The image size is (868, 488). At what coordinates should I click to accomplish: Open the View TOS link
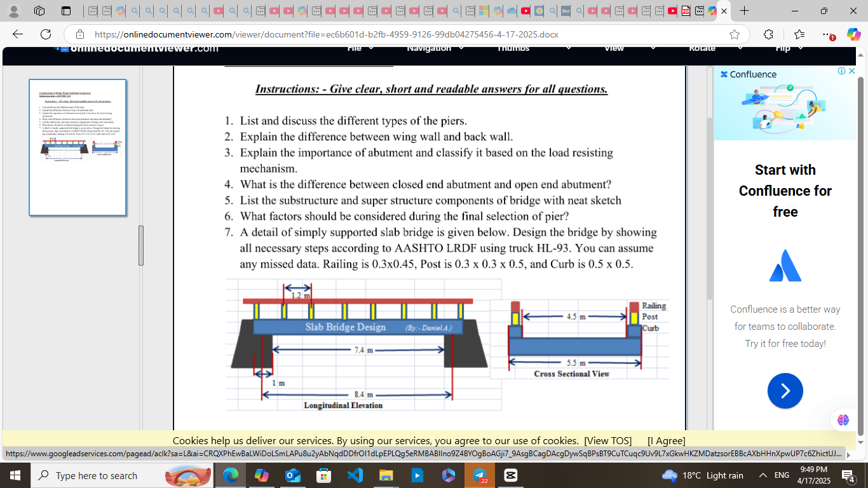point(607,440)
